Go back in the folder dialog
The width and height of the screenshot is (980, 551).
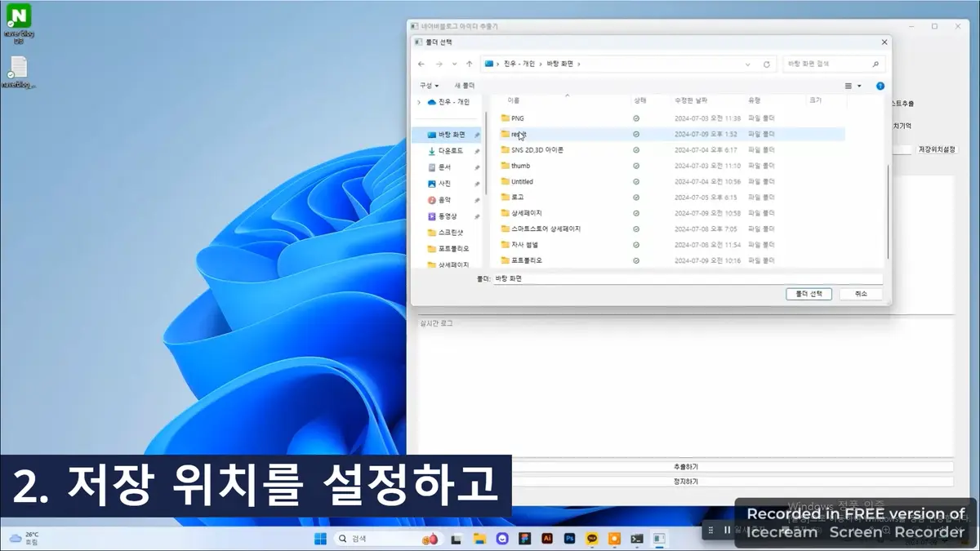(421, 64)
